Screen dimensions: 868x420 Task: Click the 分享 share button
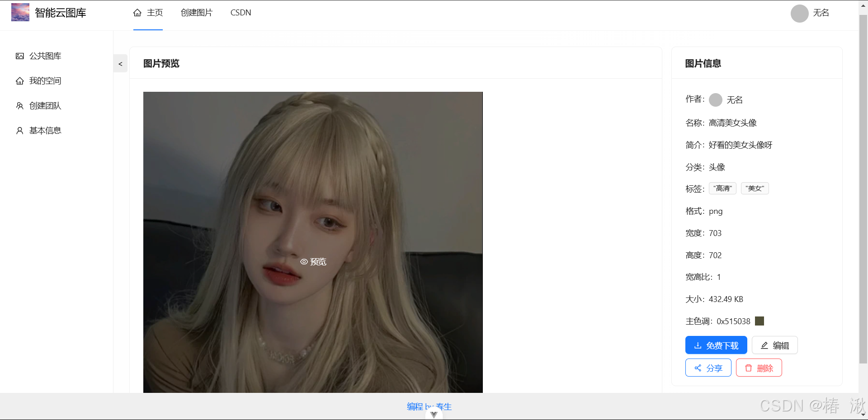(x=708, y=368)
